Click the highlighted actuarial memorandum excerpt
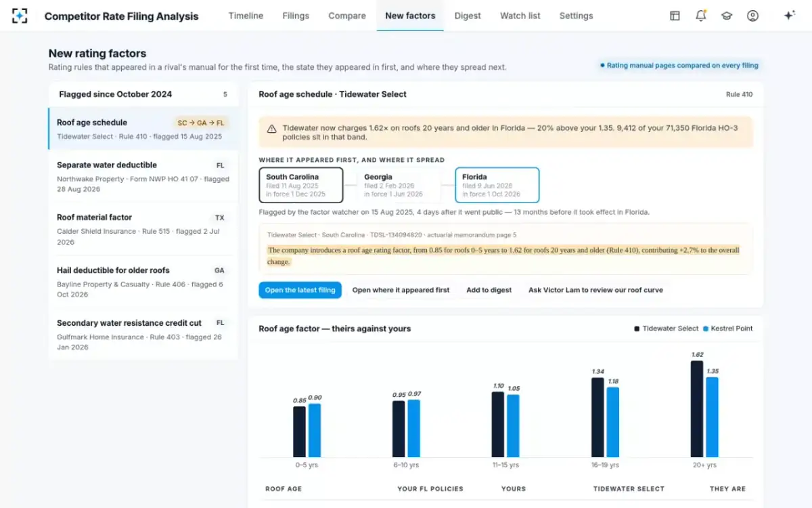This screenshot has height=508, width=812. (503, 255)
